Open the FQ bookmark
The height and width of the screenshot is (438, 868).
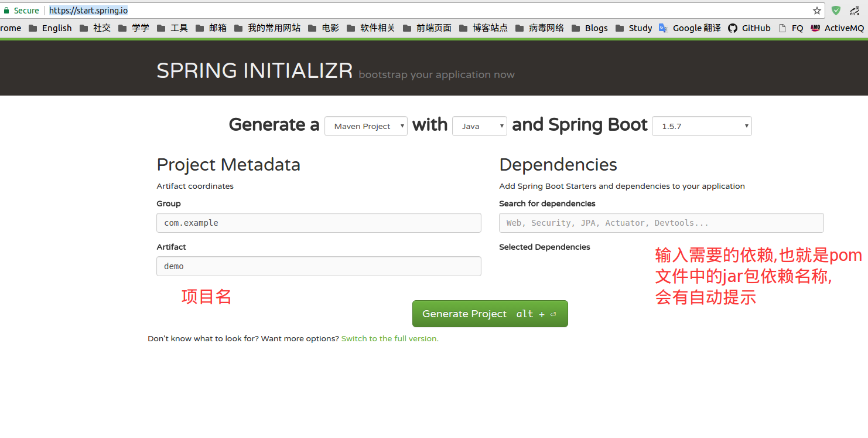[791, 28]
